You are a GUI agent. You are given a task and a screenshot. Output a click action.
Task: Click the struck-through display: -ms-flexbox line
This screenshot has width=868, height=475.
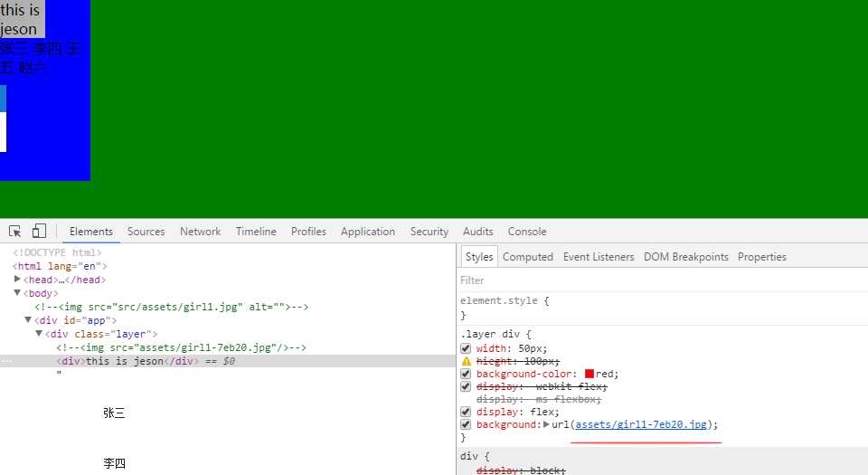538,399
